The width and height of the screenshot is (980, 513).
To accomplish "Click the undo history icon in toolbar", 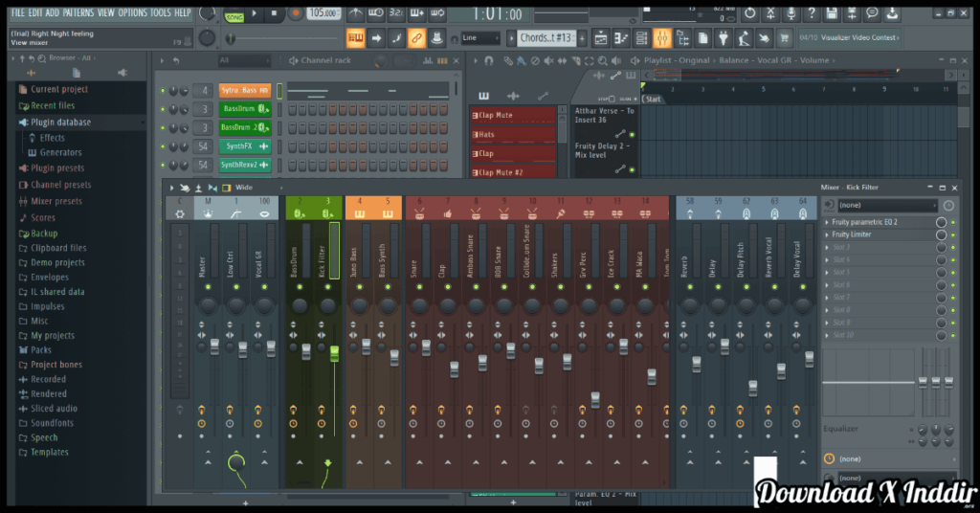I will point(750,13).
